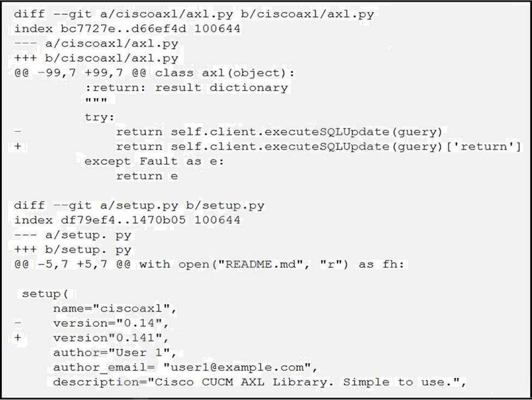
Task: Click the removed executeSQLUpdate(guery) line
Action: [x=279, y=132]
